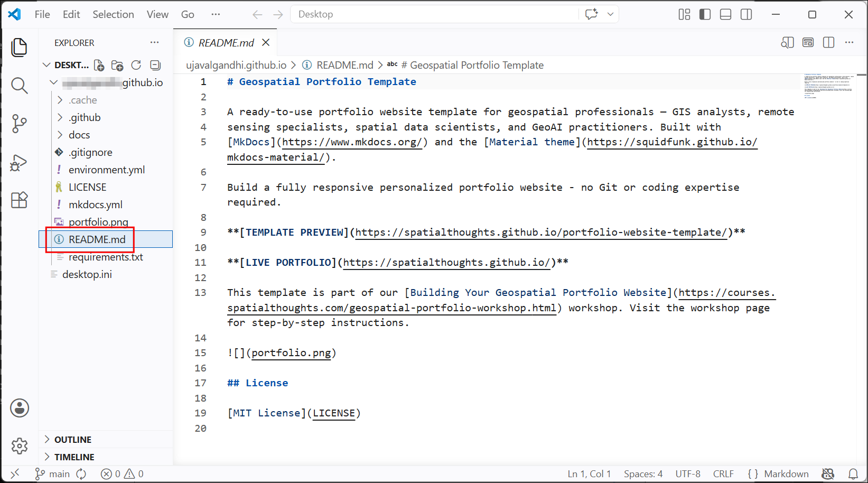The width and height of the screenshot is (868, 483).
Task: Toggle the secondary side bar
Action: (746, 14)
